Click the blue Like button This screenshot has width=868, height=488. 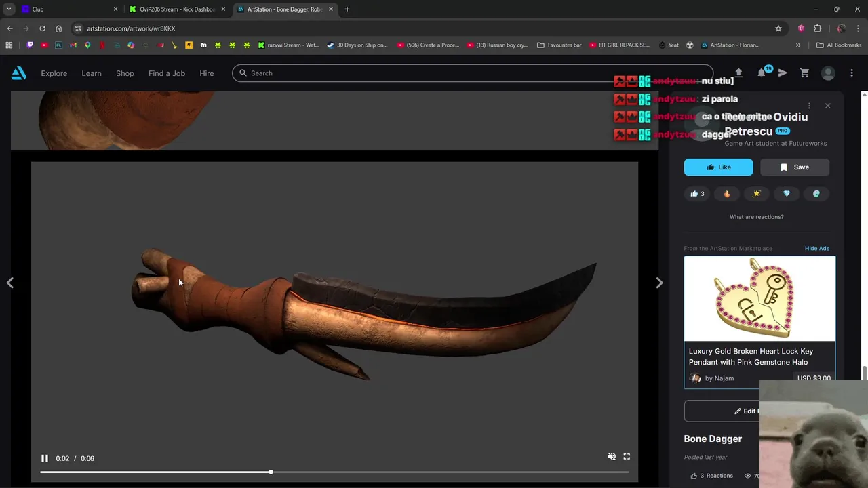coord(718,167)
